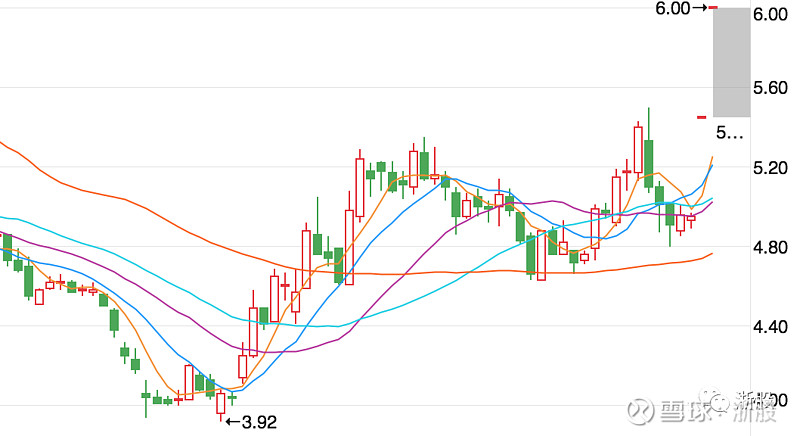Click the red tick mark at 6.00
This screenshot has width=800, height=436.
(x=714, y=9)
